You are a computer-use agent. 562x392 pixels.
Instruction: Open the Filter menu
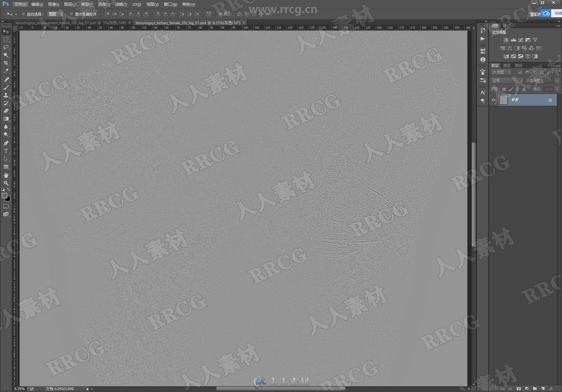click(x=121, y=5)
